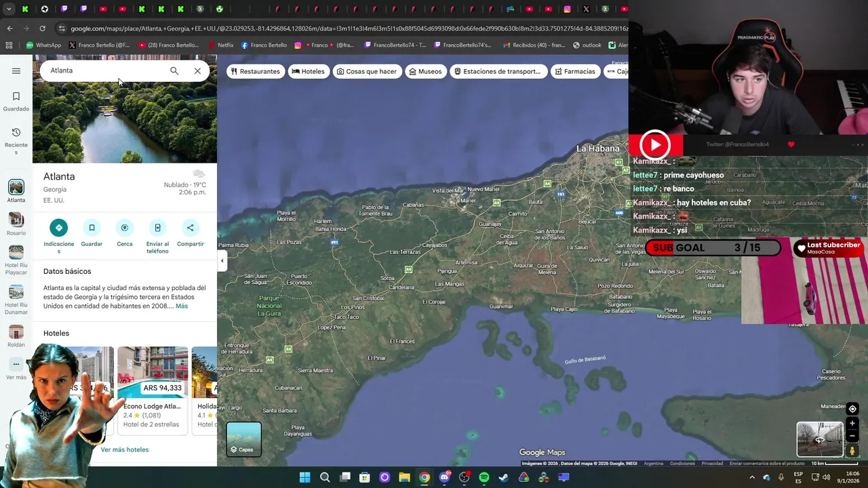The height and width of the screenshot is (488, 868).
Task: Open Windows taskbar search
Action: 325,477
